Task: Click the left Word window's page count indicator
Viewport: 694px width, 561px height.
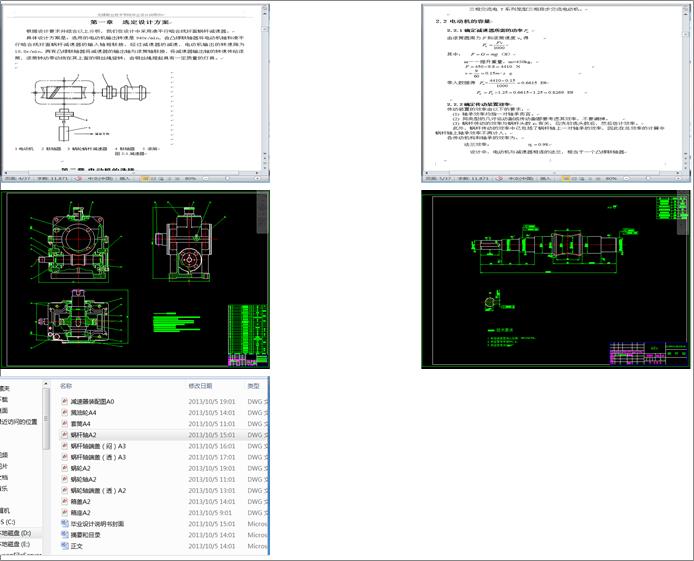Action: [17, 178]
